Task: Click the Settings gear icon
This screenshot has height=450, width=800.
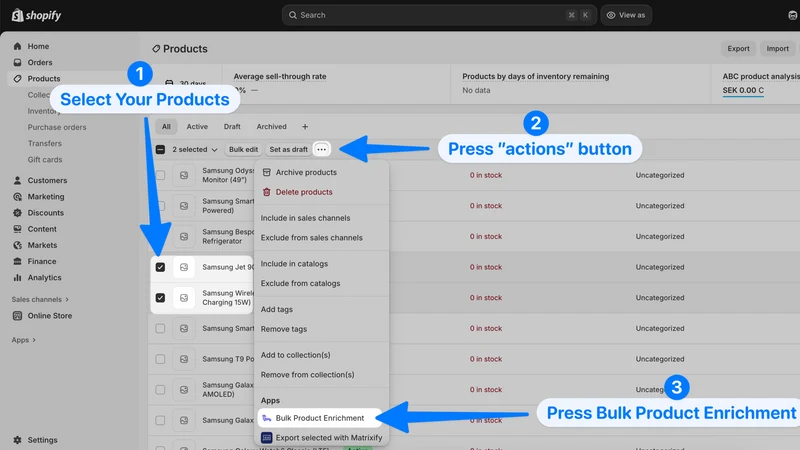Action: pos(17,440)
